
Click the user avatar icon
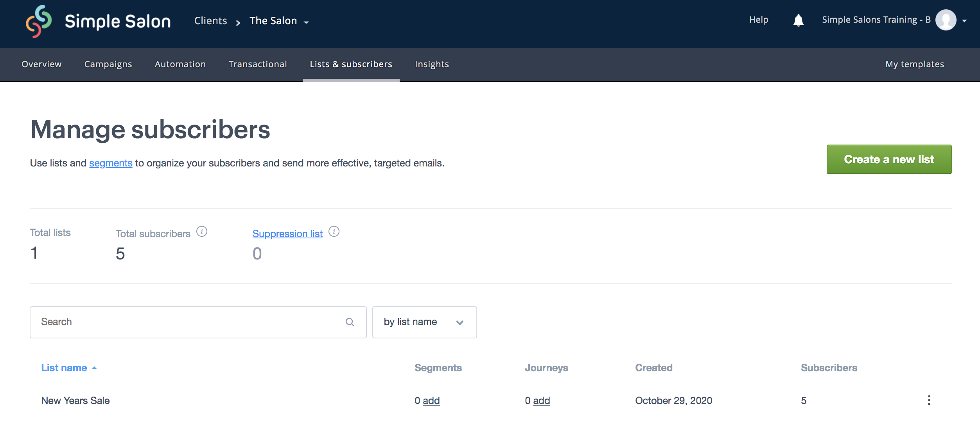pyautogui.click(x=946, y=20)
